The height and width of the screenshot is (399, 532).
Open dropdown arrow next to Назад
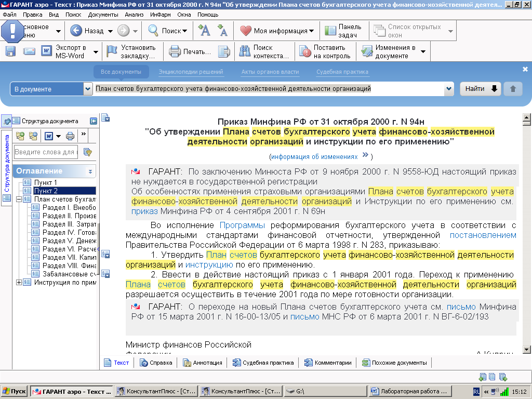(110, 31)
